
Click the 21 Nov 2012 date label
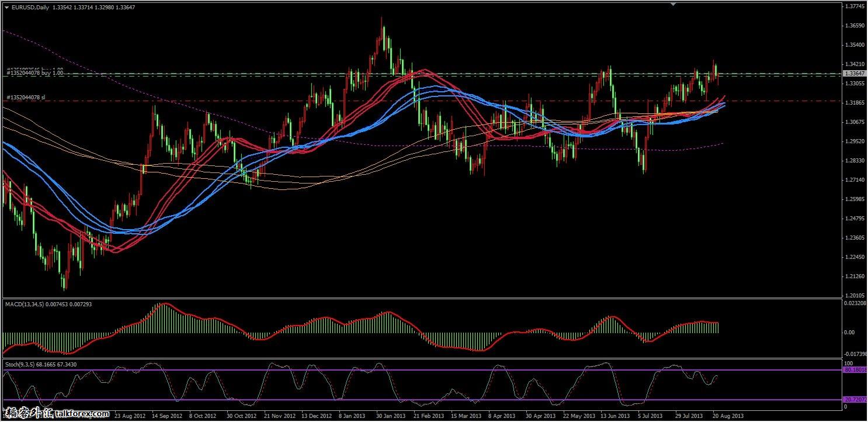click(279, 416)
